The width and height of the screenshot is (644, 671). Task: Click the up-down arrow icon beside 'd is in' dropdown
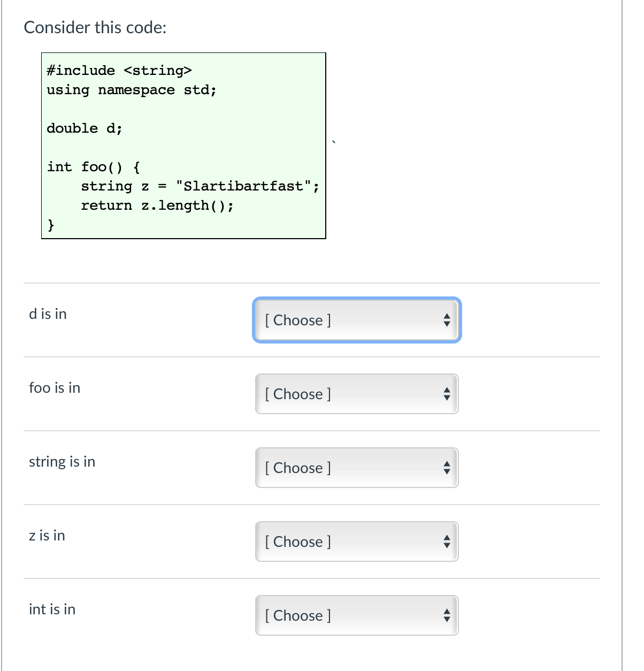click(x=447, y=320)
